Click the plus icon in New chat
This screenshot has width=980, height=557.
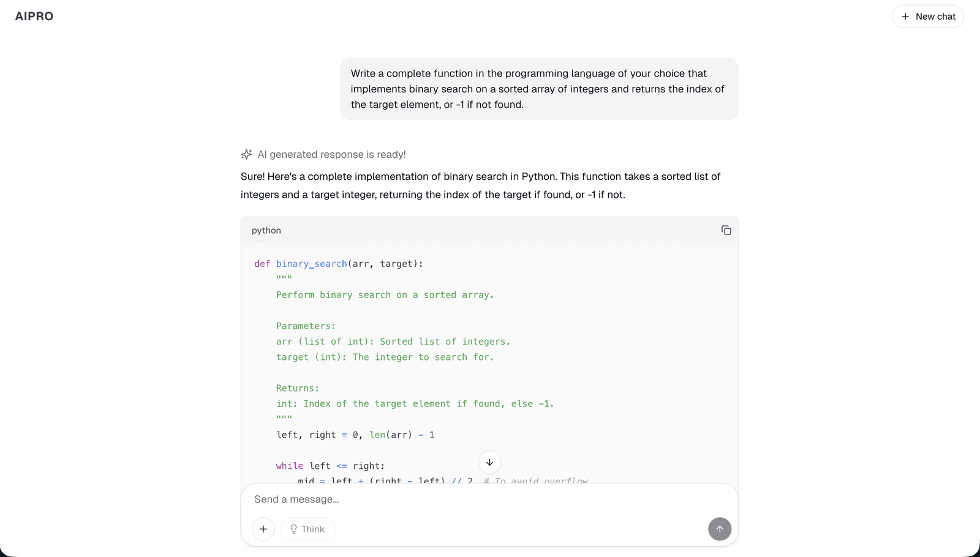[x=905, y=17]
